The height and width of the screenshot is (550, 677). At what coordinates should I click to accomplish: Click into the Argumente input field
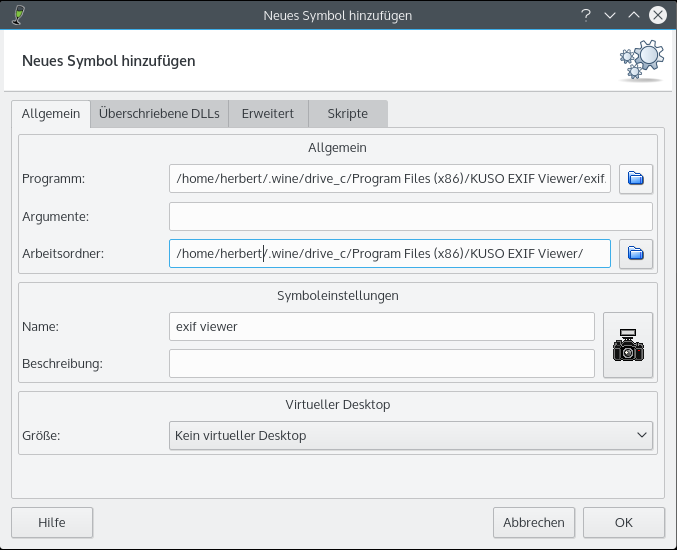click(411, 216)
